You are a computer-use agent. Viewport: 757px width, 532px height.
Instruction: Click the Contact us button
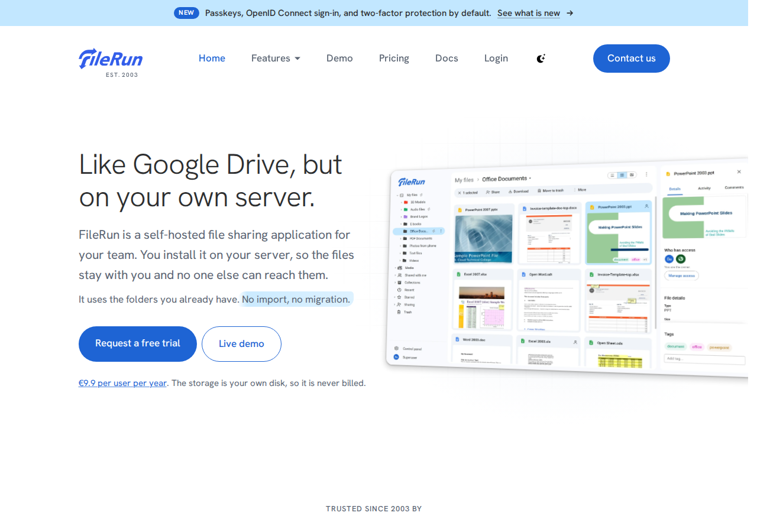click(x=632, y=59)
